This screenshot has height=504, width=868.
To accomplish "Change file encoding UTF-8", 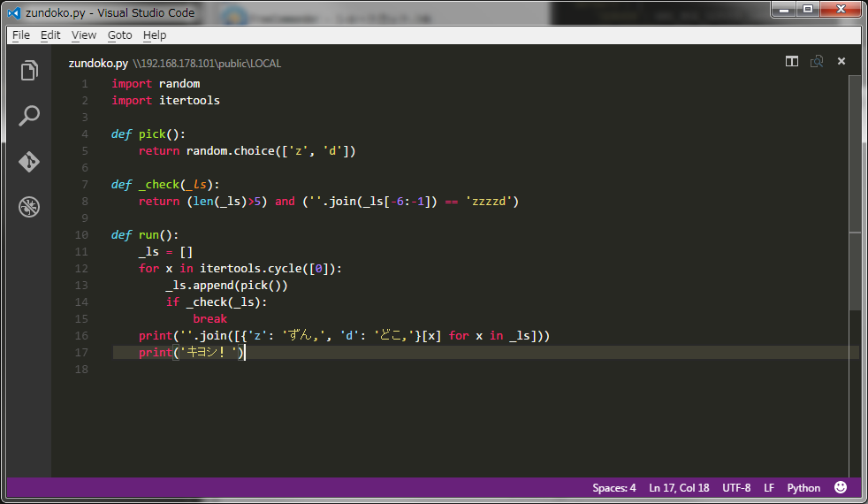I will tap(736, 488).
